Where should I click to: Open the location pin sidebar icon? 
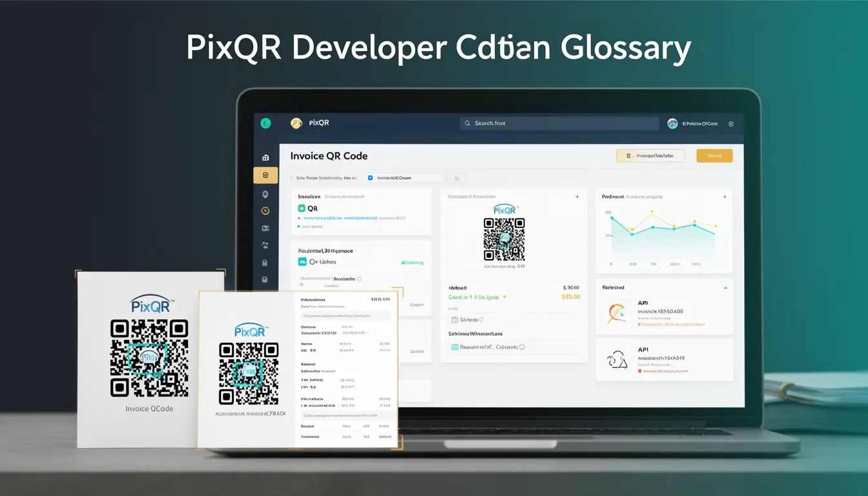(x=265, y=194)
